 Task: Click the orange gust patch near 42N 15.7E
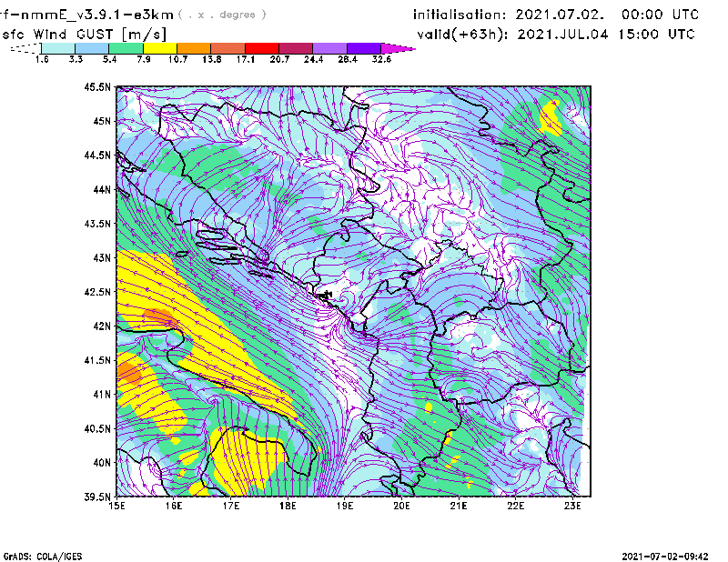(160, 317)
